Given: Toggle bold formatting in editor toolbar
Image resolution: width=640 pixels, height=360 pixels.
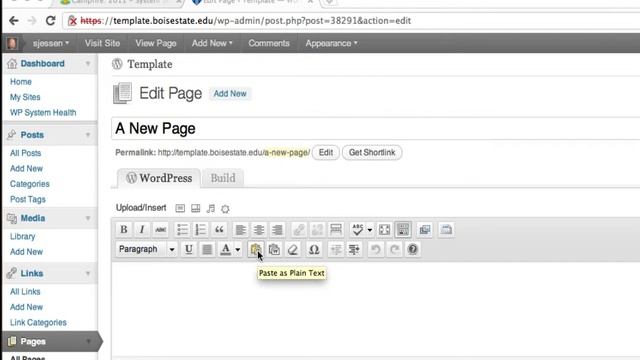Looking at the screenshot, I should [124, 229].
